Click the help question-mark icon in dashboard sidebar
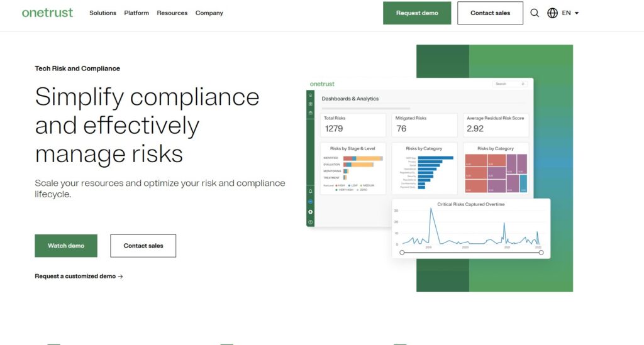This screenshot has width=644, height=345. coord(311,222)
